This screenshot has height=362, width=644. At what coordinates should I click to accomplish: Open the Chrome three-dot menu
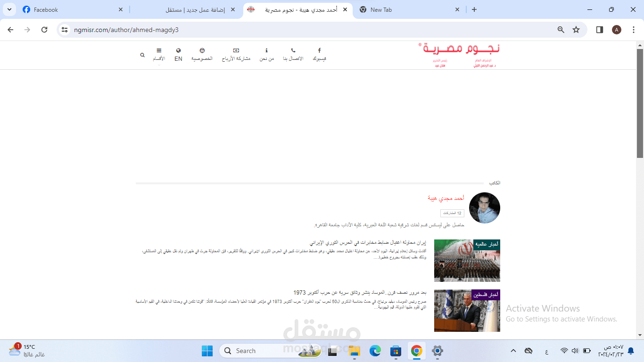633,30
